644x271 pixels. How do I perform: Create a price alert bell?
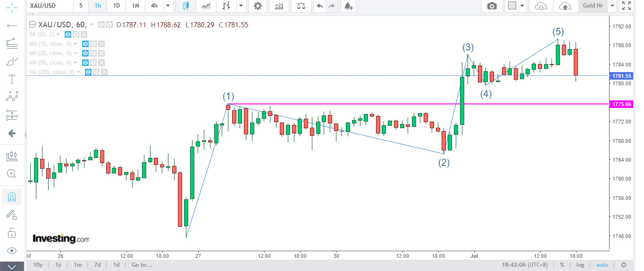point(348,6)
